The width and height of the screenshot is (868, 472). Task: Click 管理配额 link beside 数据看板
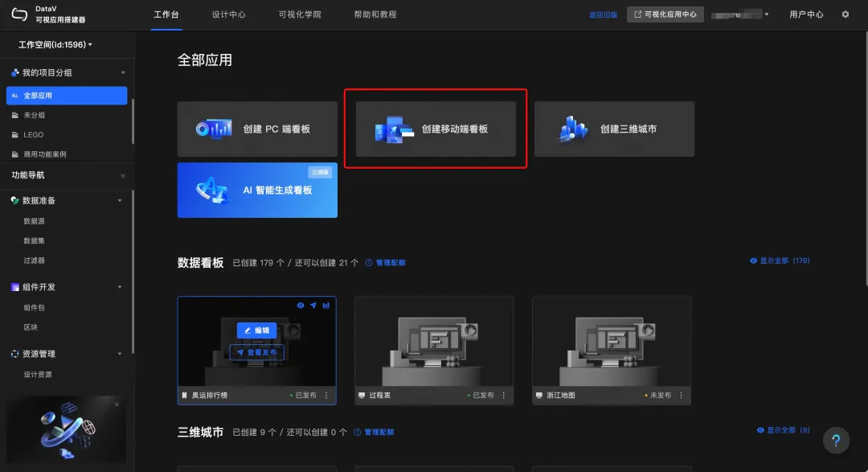pos(391,263)
